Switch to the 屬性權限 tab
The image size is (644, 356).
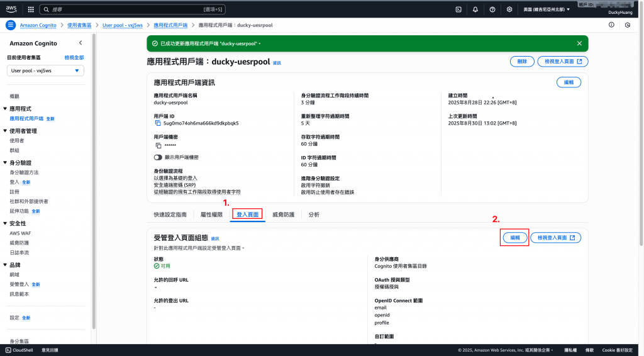click(211, 214)
